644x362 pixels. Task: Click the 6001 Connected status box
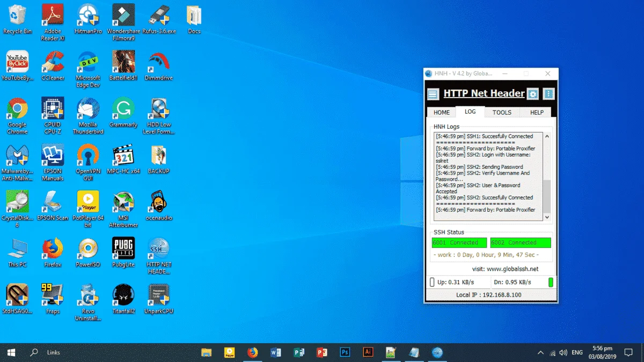459,242
